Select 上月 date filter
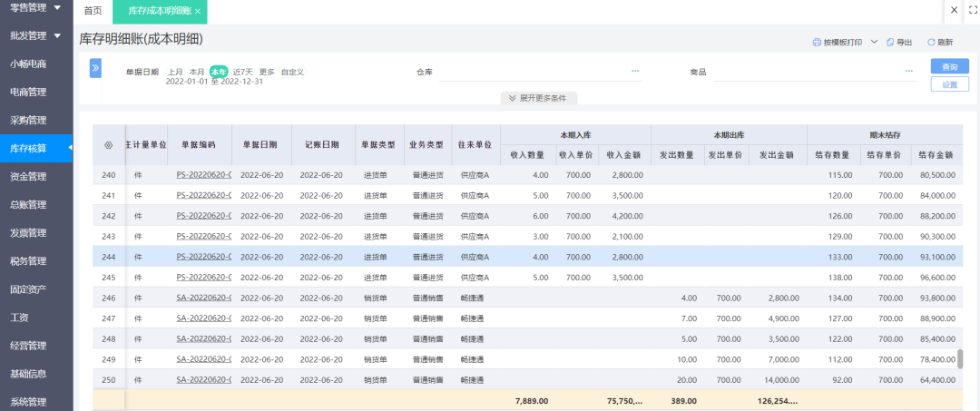980x411 pixels. click(x=175, y=72)
